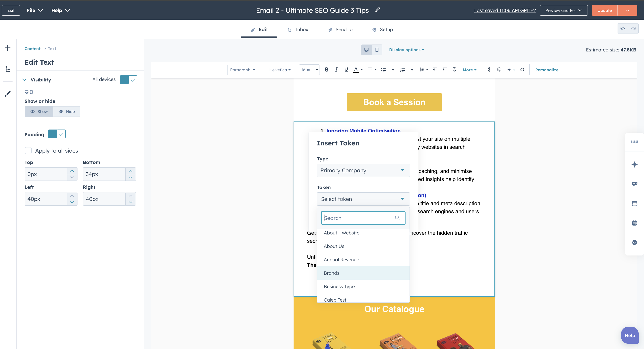
Task: Apply bold formatting in the toolbar
Action: [326, 70]
